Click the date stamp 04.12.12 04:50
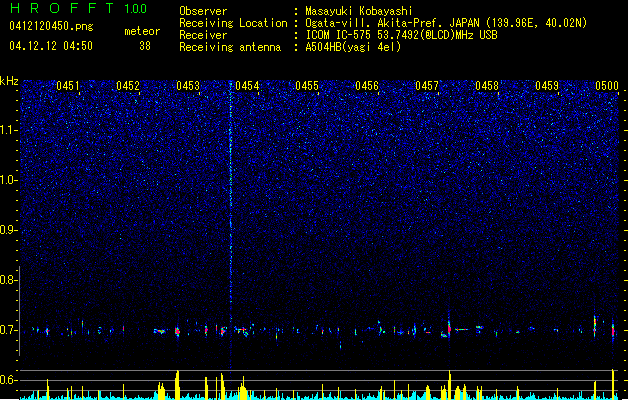629x400 pixels. click(51, 46)
